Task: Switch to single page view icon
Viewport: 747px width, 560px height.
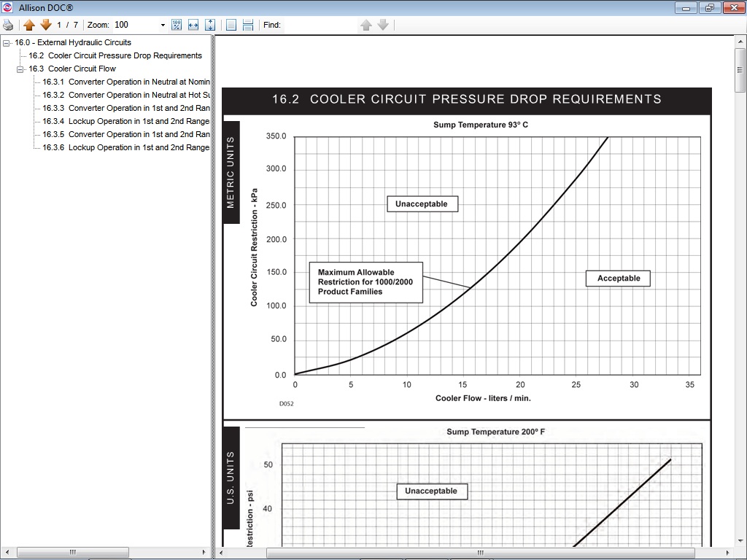Action: pos(231,24)
